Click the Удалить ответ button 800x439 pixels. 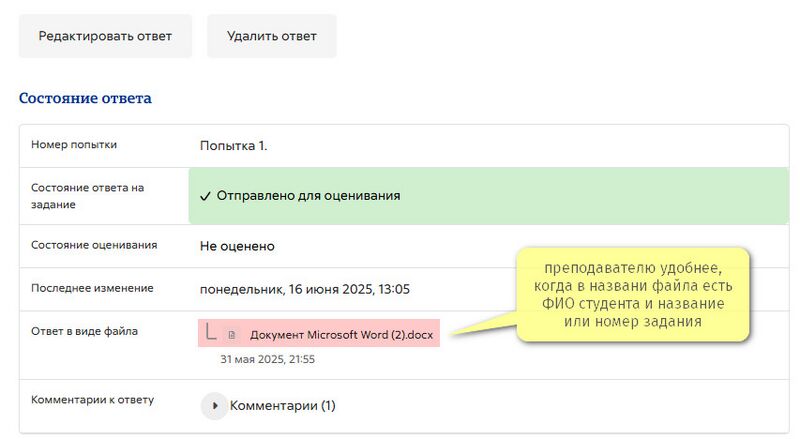point(272,36)
